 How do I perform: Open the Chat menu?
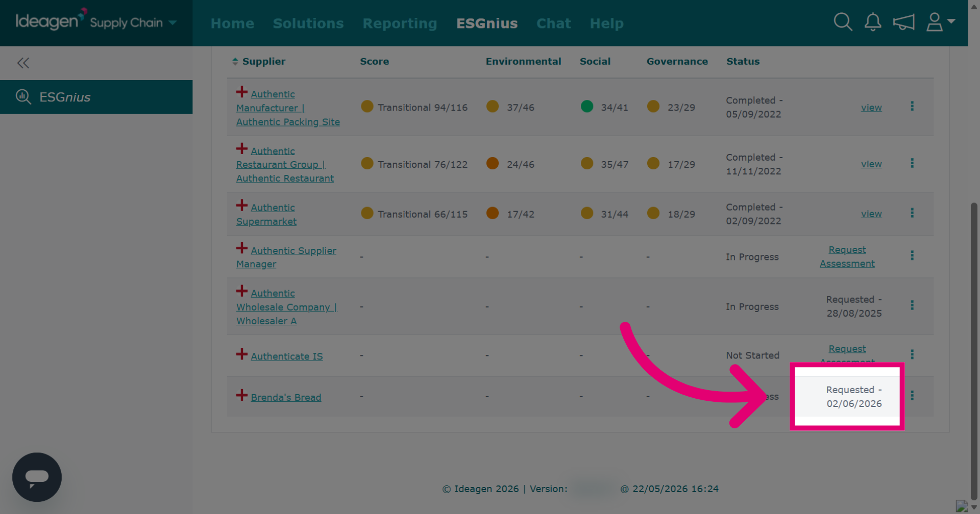click(553, 23)
